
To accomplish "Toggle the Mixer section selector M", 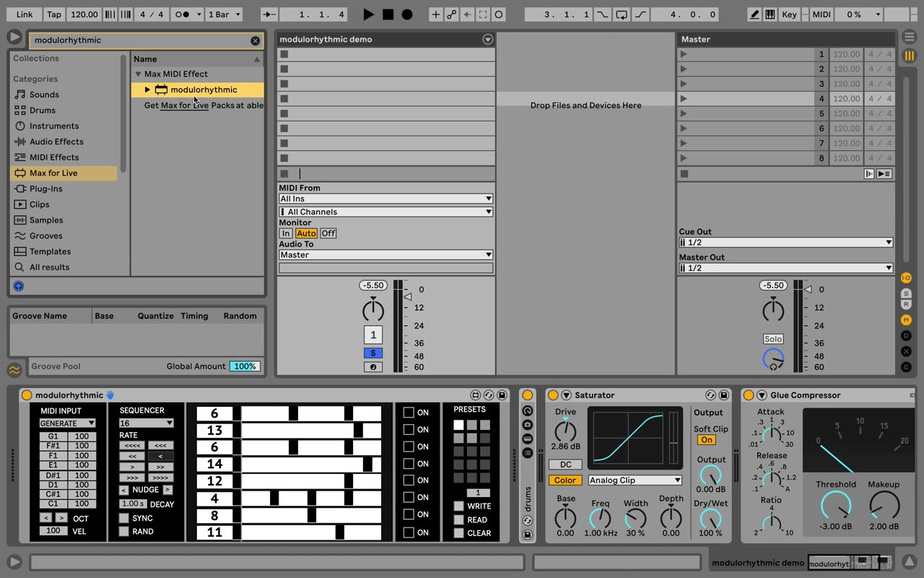I will (906, 320).
